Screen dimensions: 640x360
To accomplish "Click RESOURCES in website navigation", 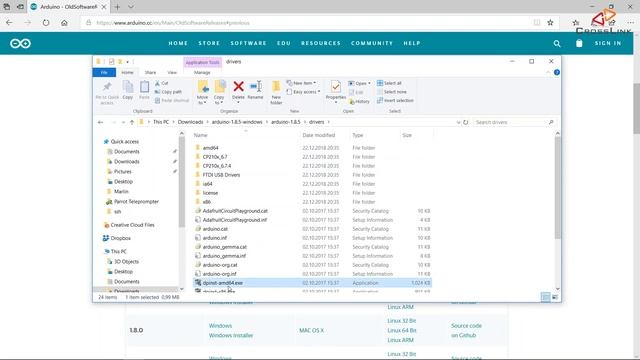I will point(321,43).
